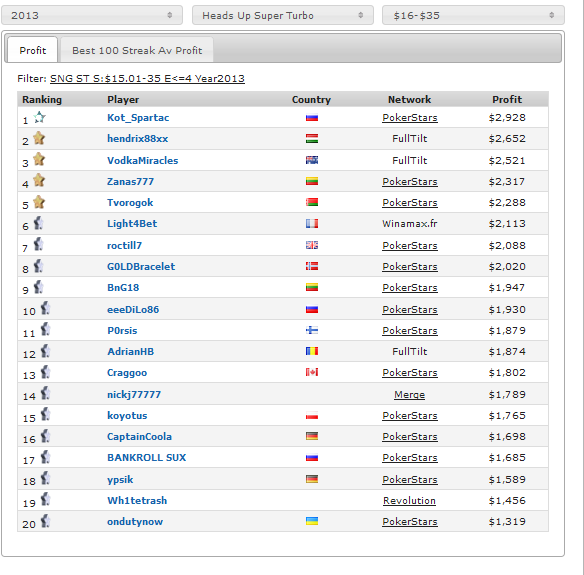
Task: Switch to Best 100 Streak Av Profit tab
Action: (x=137, y=50)
